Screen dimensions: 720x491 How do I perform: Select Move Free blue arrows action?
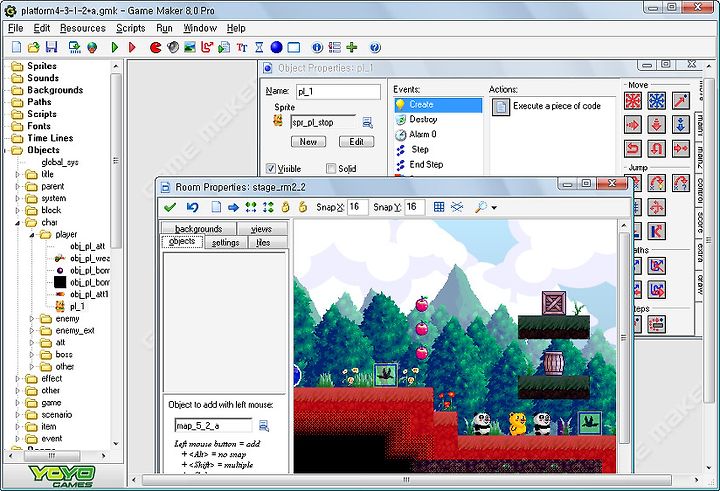pyautogui.click(x=657, y=101)
